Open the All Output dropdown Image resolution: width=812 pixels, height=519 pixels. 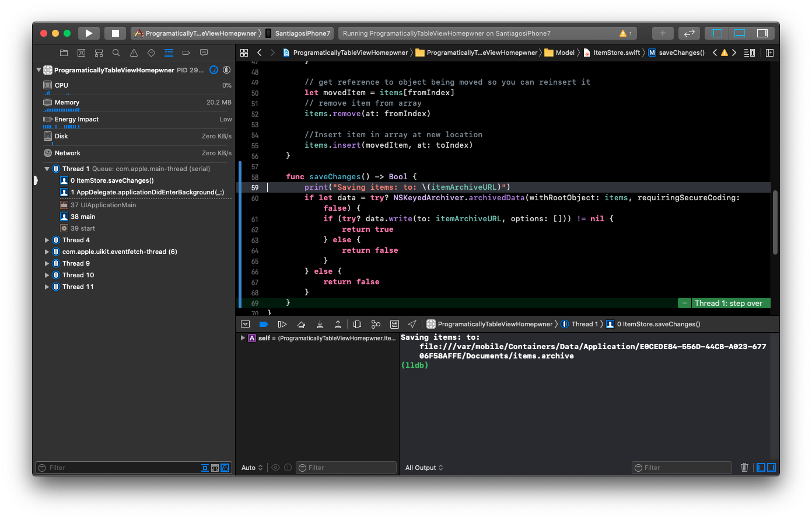click(424, 468)
